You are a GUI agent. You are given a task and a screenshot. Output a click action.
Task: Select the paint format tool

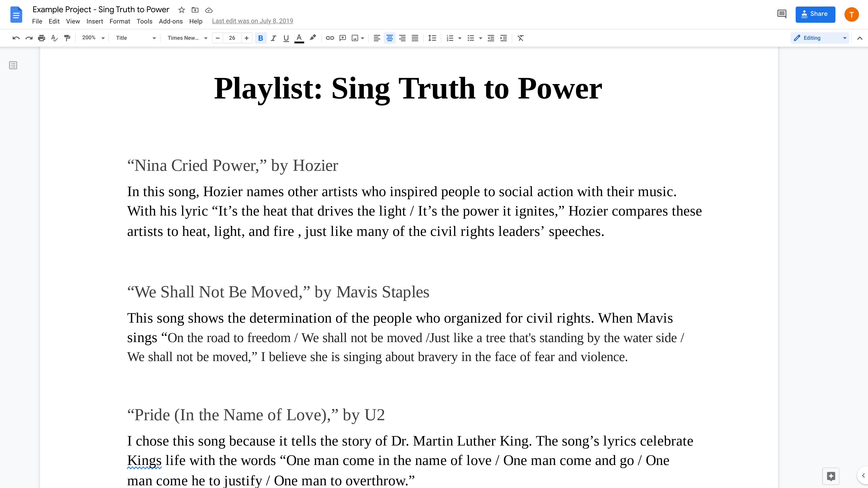click(67, 38)
